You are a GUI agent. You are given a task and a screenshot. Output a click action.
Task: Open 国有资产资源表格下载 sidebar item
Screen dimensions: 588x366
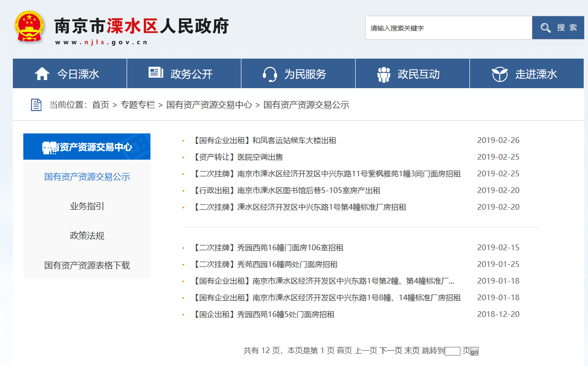point(87,265)
